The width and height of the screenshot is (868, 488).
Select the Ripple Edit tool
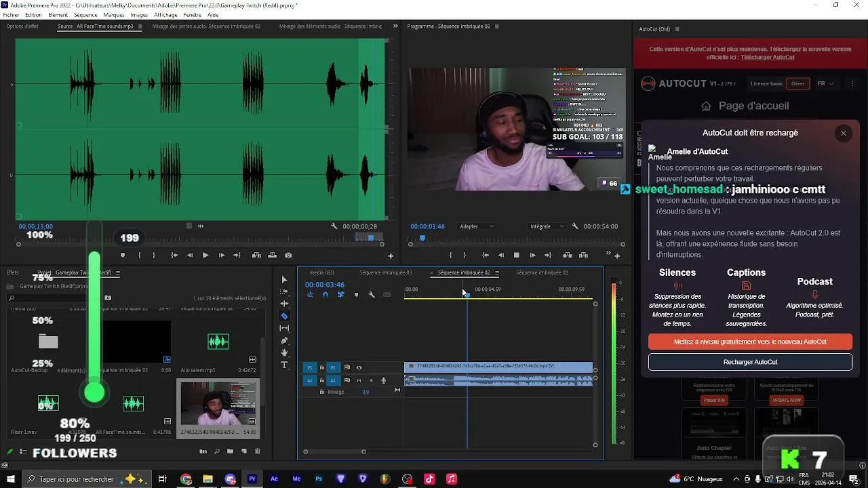point(284,304)
